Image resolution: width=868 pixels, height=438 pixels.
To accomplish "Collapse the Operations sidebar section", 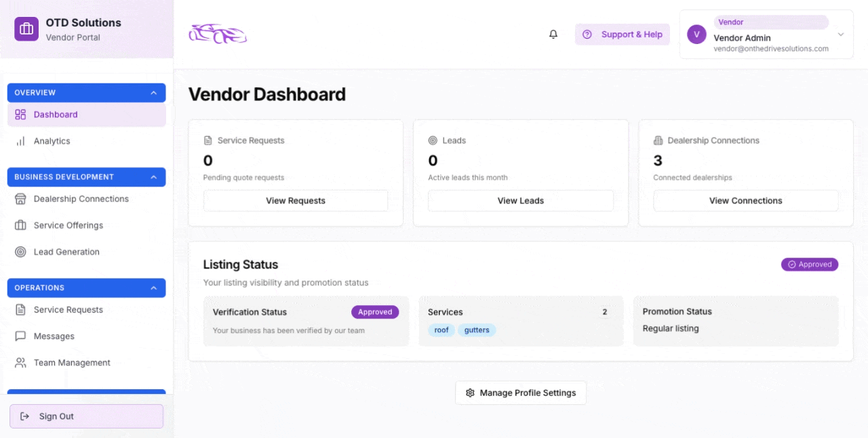I will point(153,288).
